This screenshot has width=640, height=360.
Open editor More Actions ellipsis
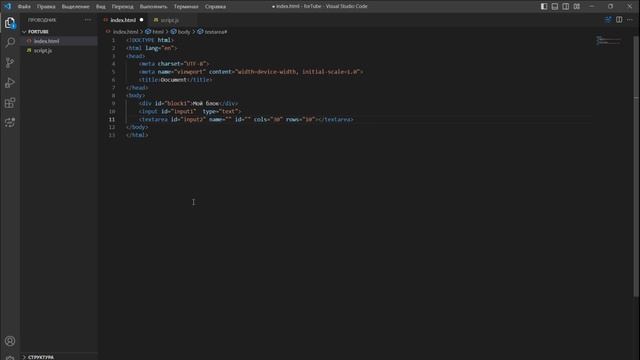point(630,20)
